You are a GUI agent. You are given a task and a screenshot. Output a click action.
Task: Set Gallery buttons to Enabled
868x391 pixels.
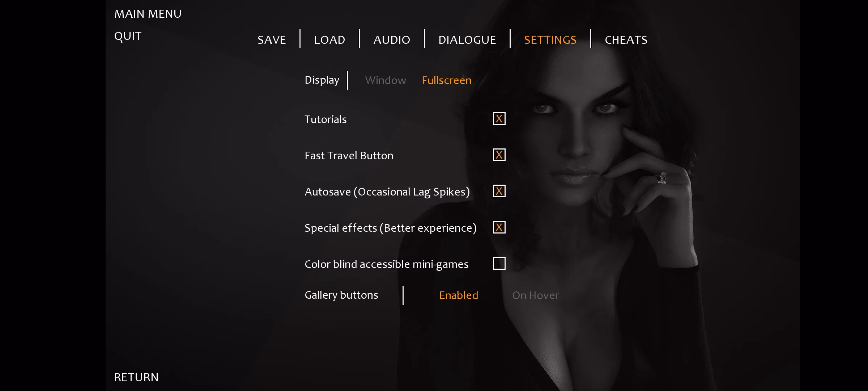point(459,295)
